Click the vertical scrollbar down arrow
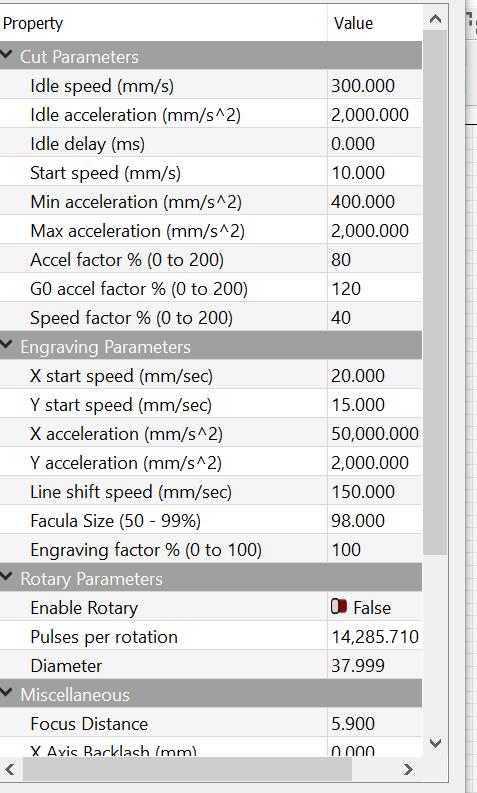 pyautogui.click(x=435, y=743)
